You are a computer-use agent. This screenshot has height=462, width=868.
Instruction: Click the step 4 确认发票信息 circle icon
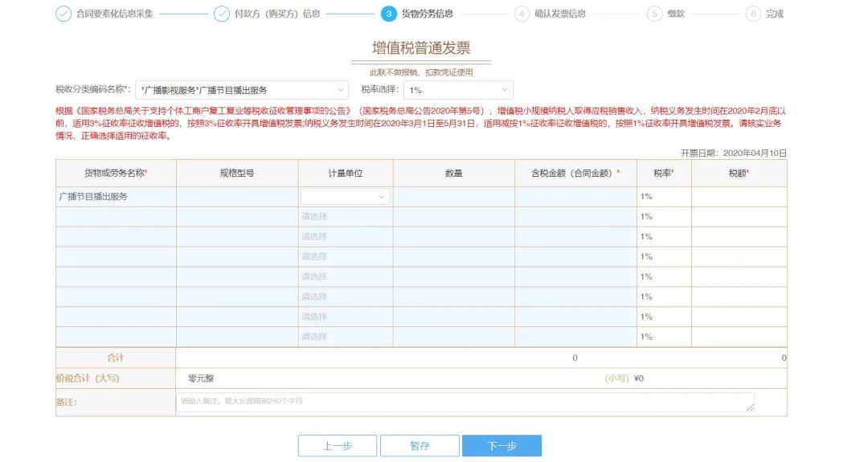coord(522,14)
